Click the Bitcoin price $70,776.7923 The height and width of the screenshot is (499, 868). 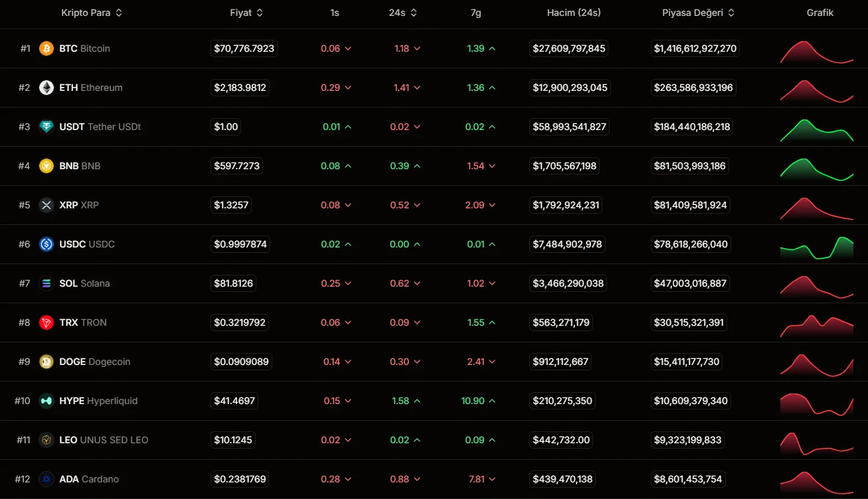(x=244, y=48)
